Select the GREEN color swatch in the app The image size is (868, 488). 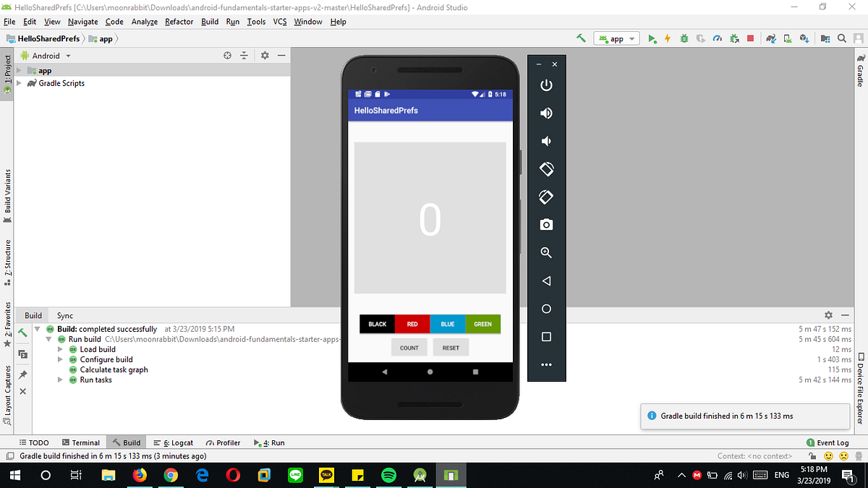tap(483, 324)
